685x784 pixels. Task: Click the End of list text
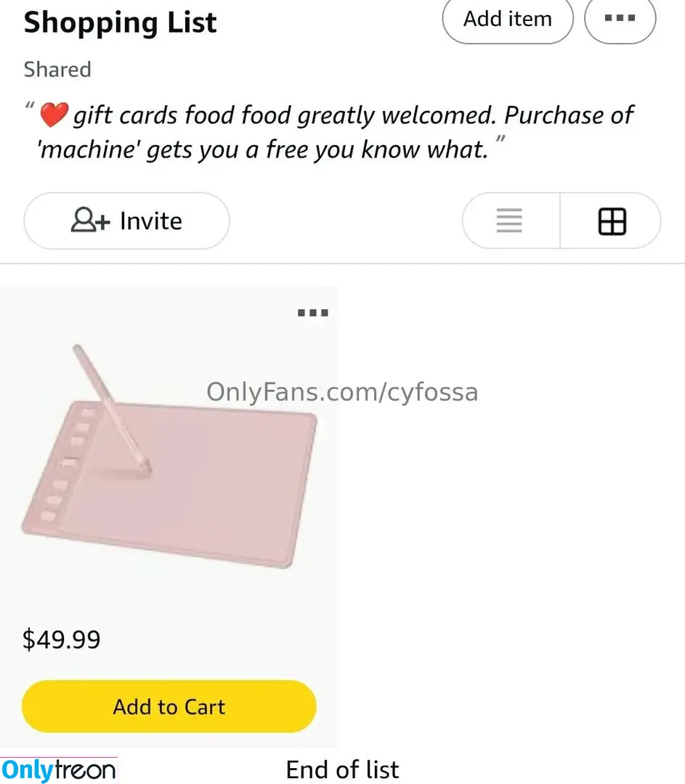tap(342, 769)
